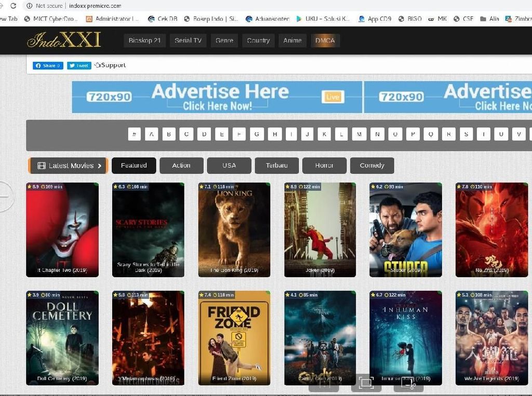Filter movies starting with letter N
The height and width of the screenshot is (396, 532).
[x=377, y=134]
